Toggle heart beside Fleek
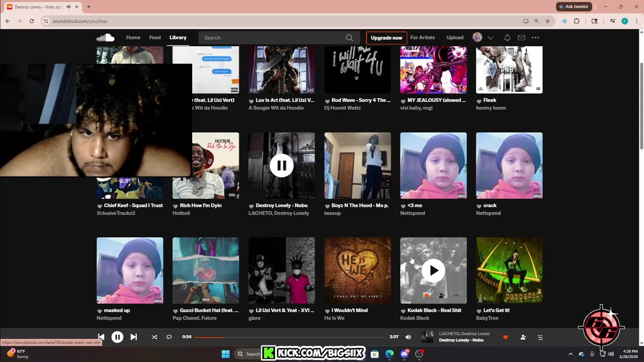Viewport: 644px width, 362px height. coord(479,101)
